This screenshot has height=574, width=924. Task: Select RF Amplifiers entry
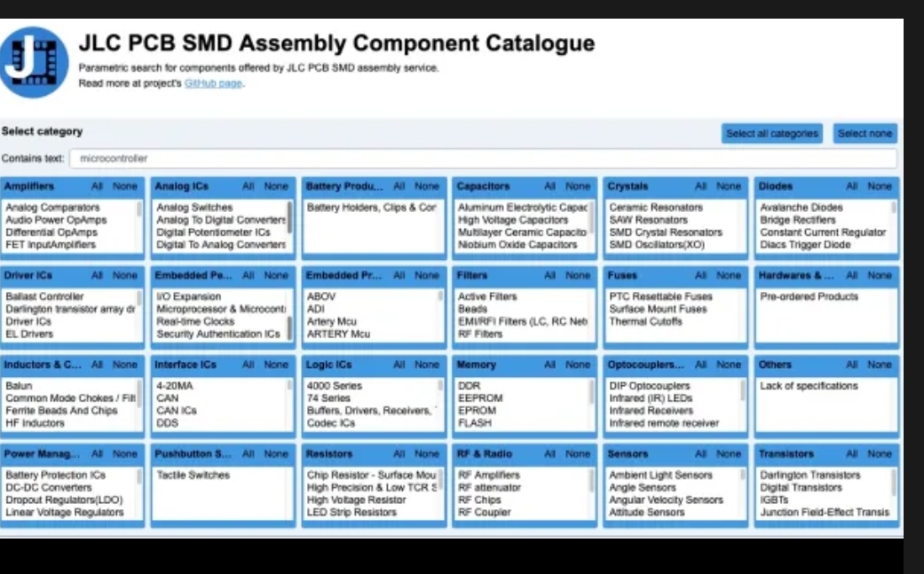(x=488, y=476)
